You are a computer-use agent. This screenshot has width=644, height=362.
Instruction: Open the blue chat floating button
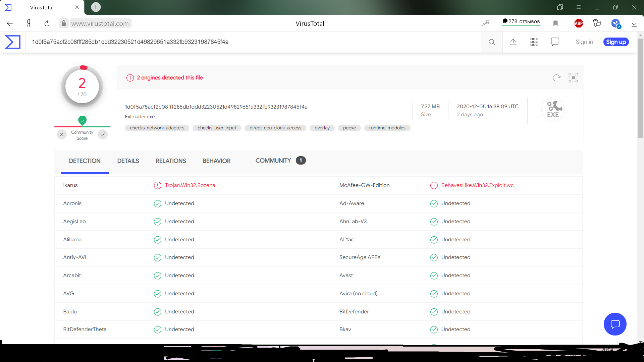pyautogui.click(x=615, y=324)
